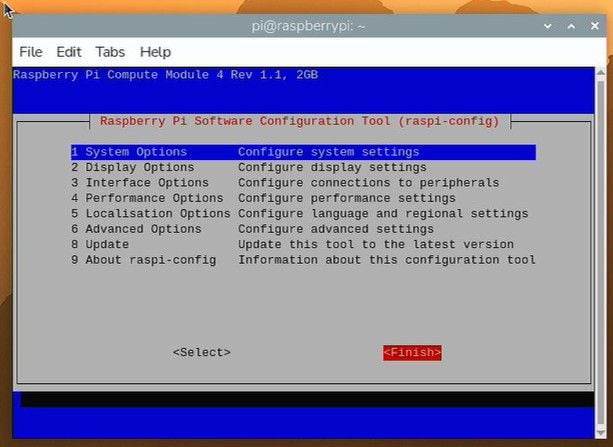Image resolution: width=613 pixels, height=447 pixels.
Task: Select 8 Update entry
Action: [303, 244]
